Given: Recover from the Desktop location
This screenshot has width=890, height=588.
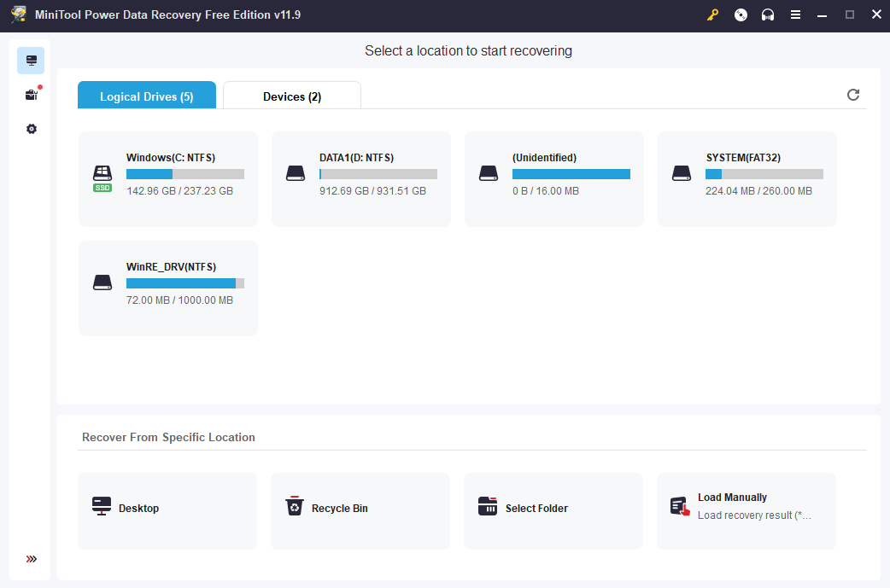Looking at the screenshot, I should [167, 510].
